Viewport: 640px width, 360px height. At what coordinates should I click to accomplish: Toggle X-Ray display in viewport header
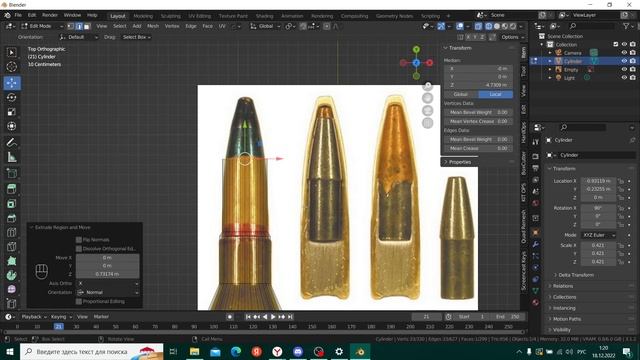click(478, 26)
